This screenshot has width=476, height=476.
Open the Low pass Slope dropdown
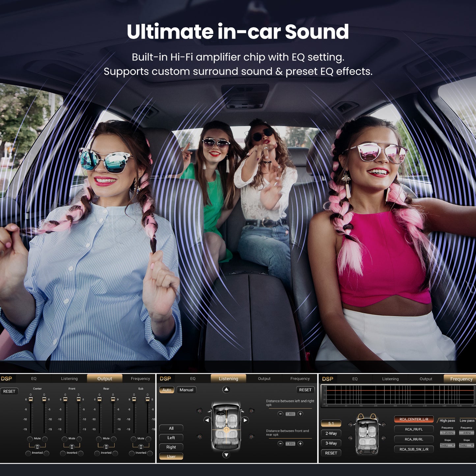tap(466, 445)
